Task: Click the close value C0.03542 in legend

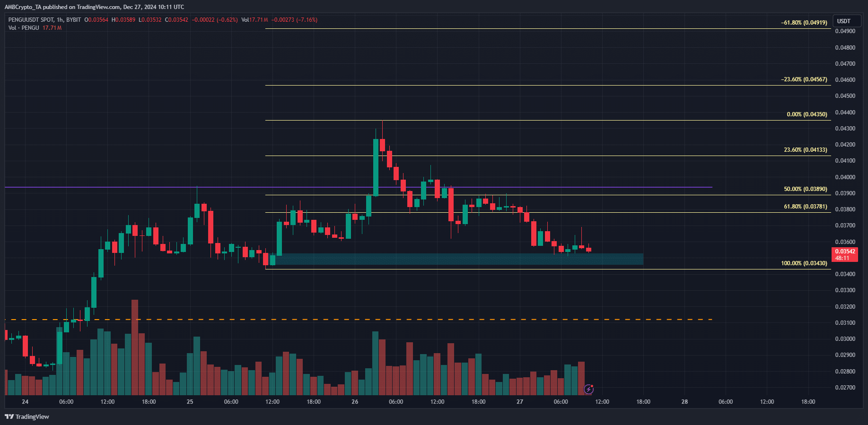Action: click(x=176, y=20)
